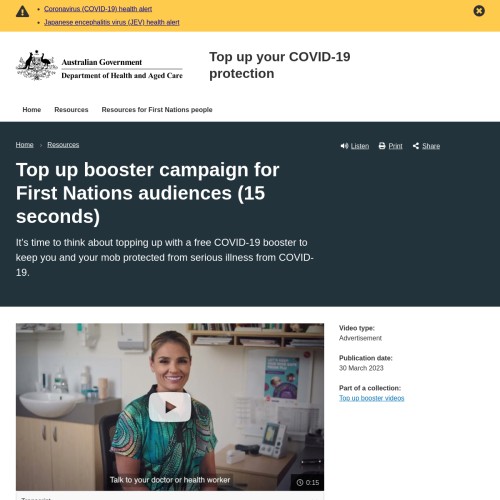The height and width of the screenshot is (500, 500).
Task: Click the Share text link
Action: coord(431,146)
